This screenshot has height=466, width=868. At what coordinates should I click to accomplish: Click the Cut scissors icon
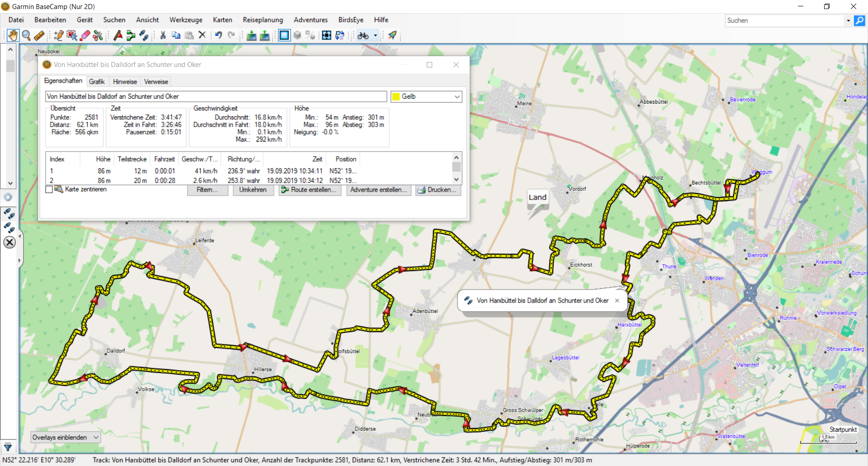coord(163,35)
